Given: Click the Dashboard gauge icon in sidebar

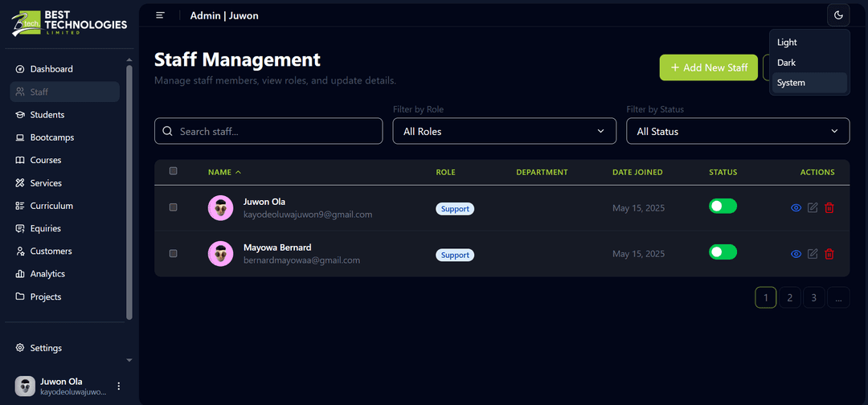Looking at the screenshot, I should tap(20, 69).
